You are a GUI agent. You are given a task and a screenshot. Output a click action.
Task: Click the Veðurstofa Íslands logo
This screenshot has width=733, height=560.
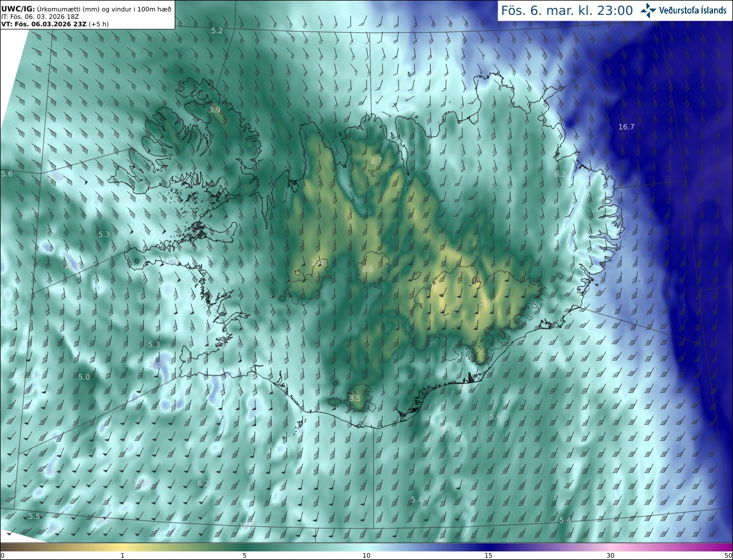click(x=684, y=10)
